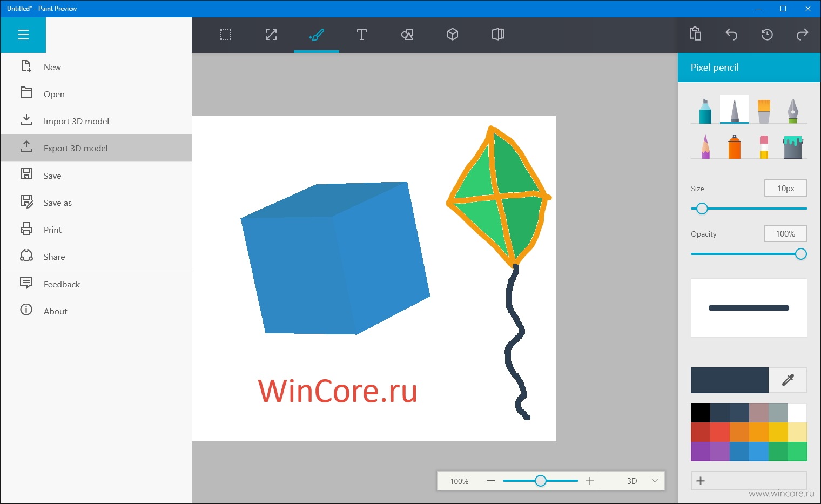Choose the dark red color swatch

click(701, 432)
